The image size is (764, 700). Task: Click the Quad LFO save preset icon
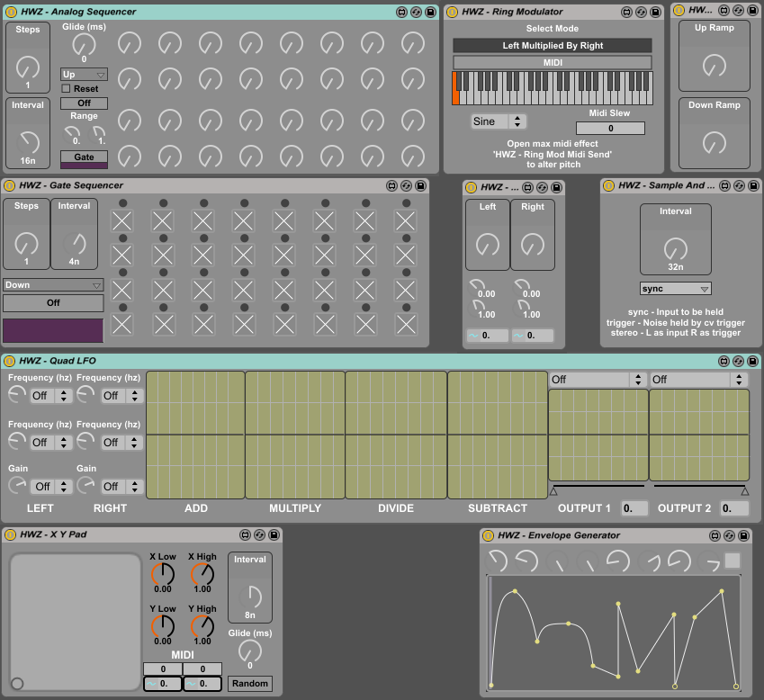(x=752, y=361)
